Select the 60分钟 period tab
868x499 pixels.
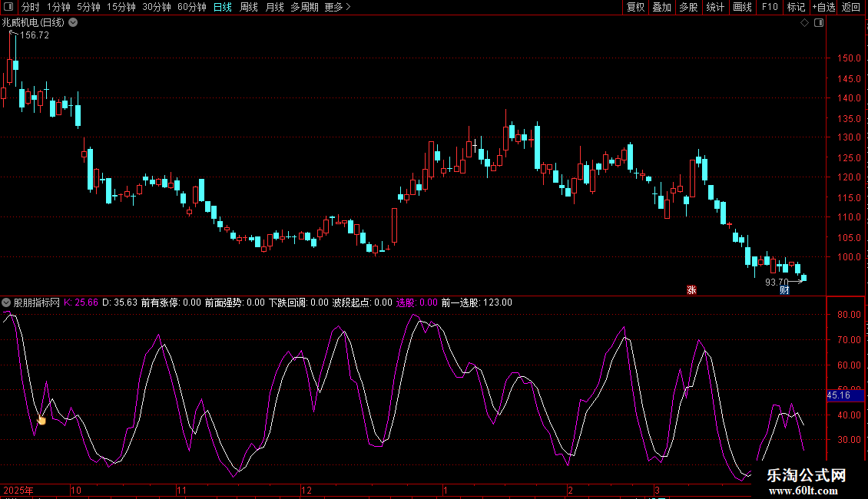tap(191, 7)
